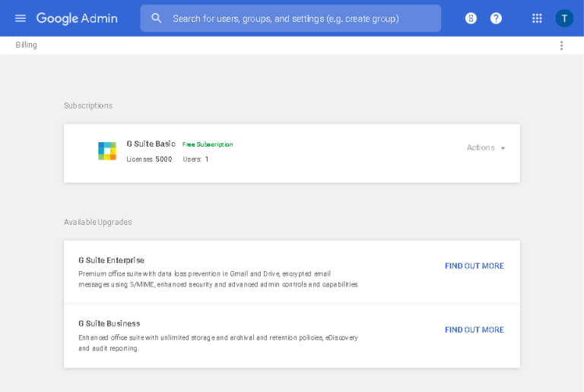Click the G Suite Basic product icon
Screen dimensions: 584x392
pyautogui.click(x=107, y=151)
